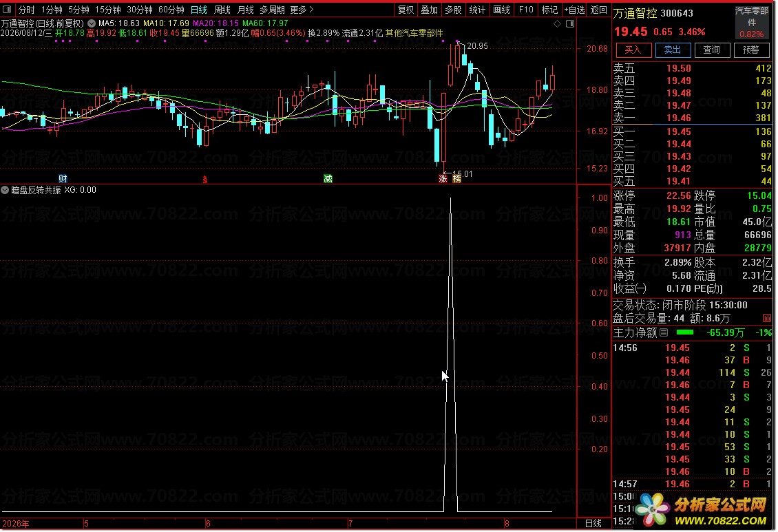Toggle the side panel icon beside the diamond
Image resolution: width=778 pixels, height=532 pixels.
[x=570, y=24]
